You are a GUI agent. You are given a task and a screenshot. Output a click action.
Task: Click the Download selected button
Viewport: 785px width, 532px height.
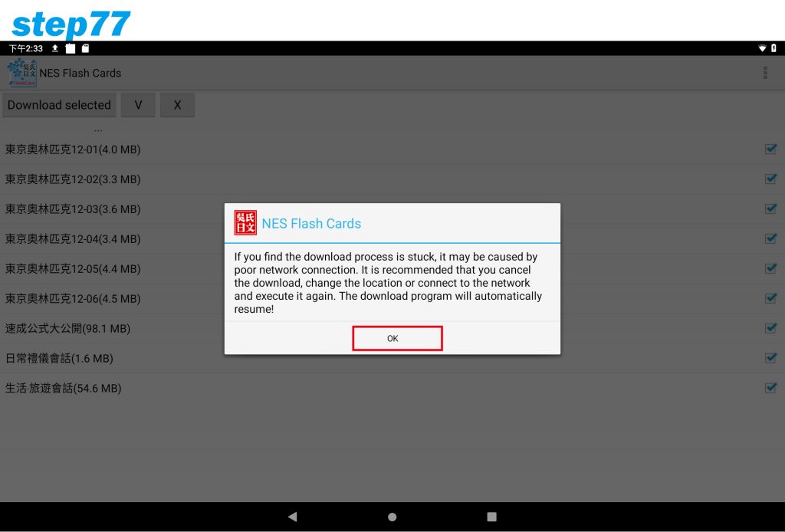(x=59, y=105)
